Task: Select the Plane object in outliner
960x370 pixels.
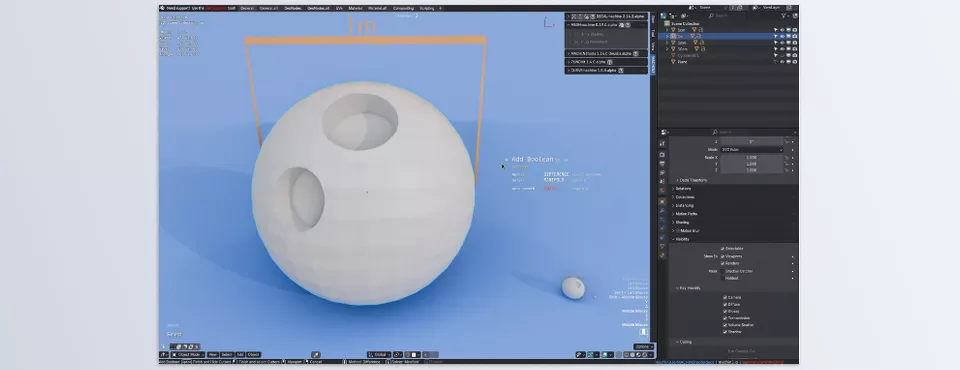Action: [x=681, y=62]
